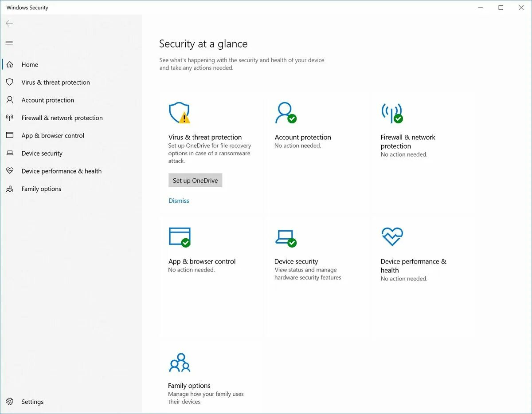Maximize the Windows Security window
The width and height of the screenshot is (532, 414).
pos(501,8)
